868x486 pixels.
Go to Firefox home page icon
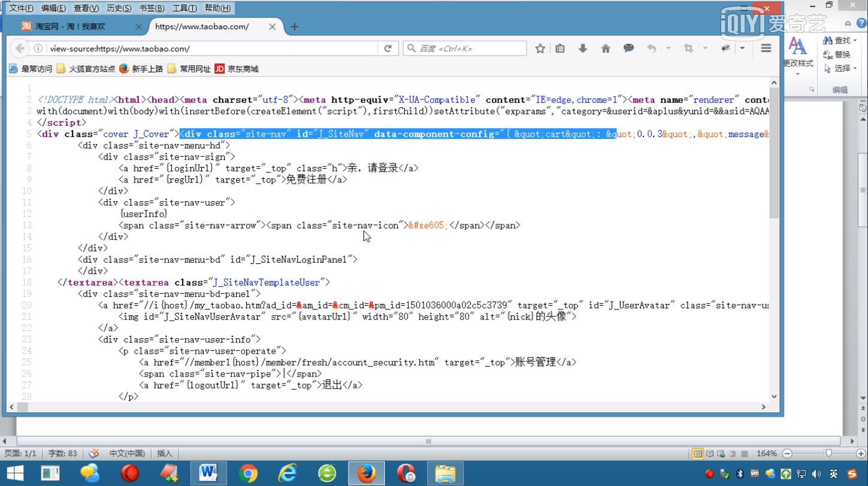606,48
